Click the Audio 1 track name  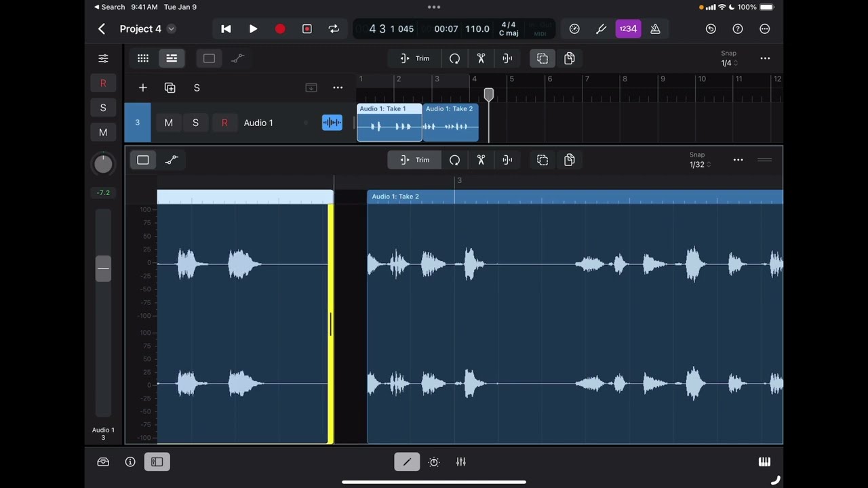point(258,123)
